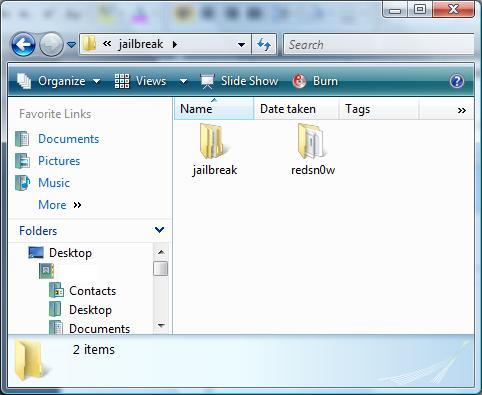Click the folder tree scroll up arrow

(x=161, y=252)
